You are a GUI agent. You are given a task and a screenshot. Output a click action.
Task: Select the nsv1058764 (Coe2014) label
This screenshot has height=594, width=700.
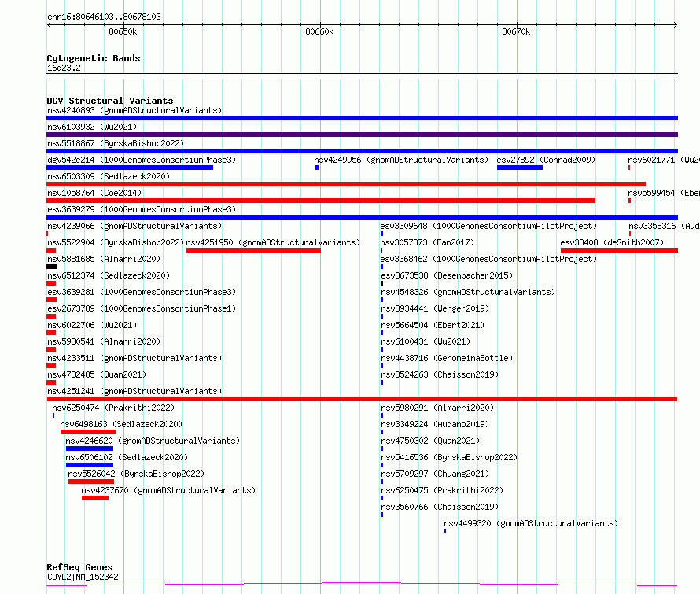pyautogui.click(x=94, y=193)
